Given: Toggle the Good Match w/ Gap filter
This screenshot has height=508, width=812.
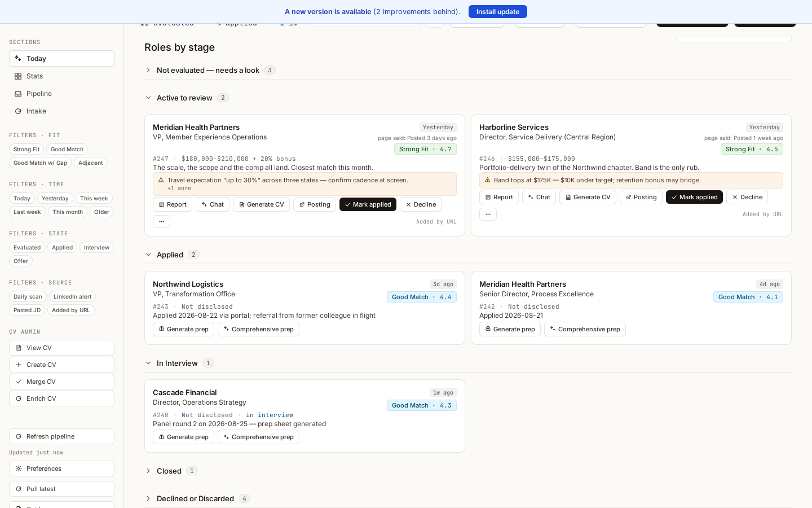Looking at the screenshot, I should [40, 163].
